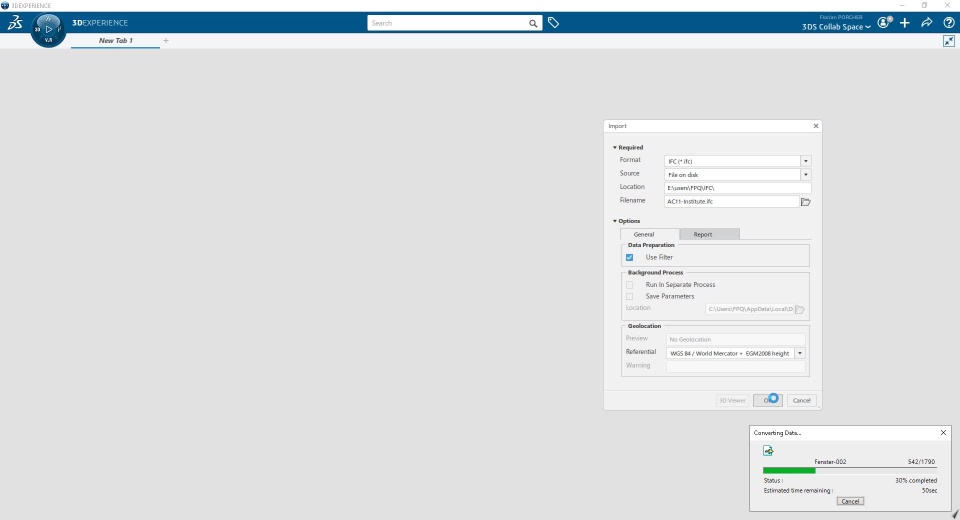Click the Share arrow icon

927,23
